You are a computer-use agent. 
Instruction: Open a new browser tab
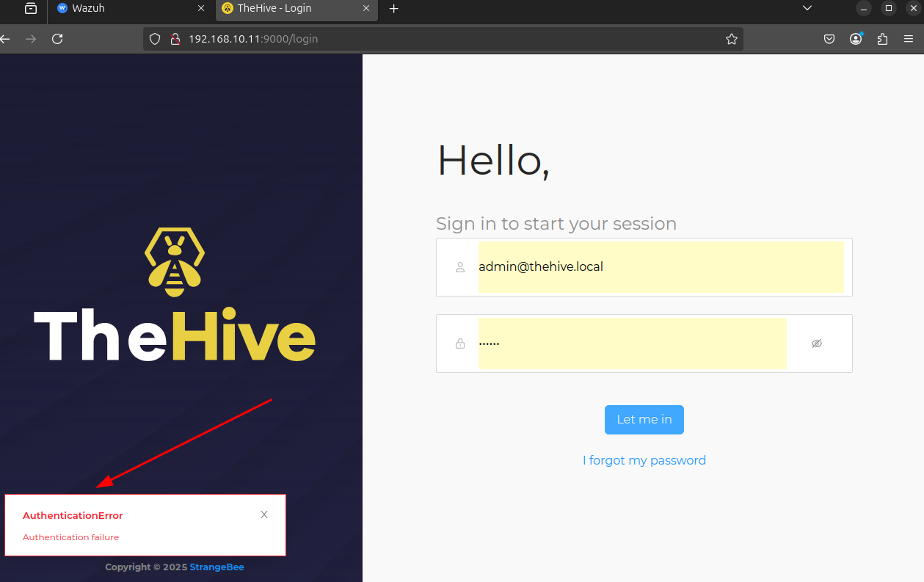tap(394, 10)
